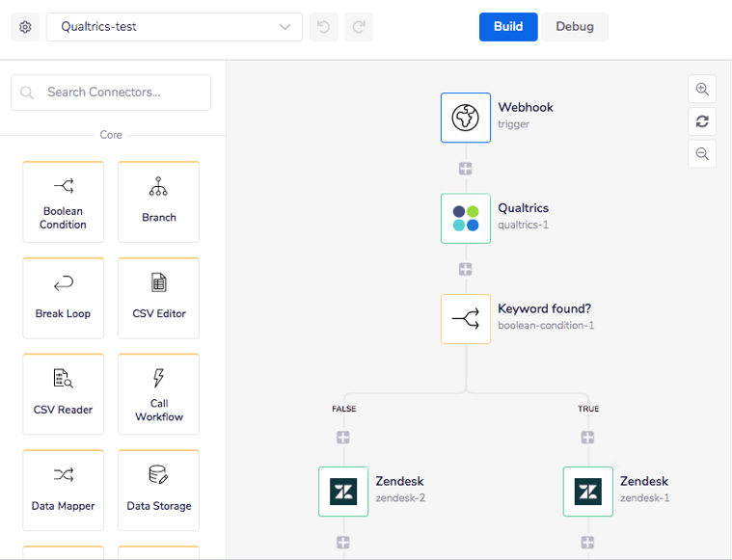Select the Qualtrics step icon
This screenshot has width=732, height=560.
[x=466, y=219]
